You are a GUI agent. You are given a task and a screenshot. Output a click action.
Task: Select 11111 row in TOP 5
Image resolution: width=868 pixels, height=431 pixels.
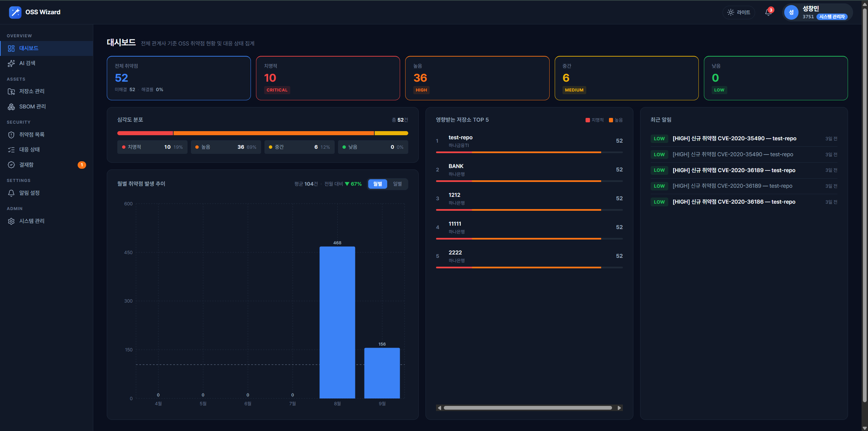click(529, 229)
